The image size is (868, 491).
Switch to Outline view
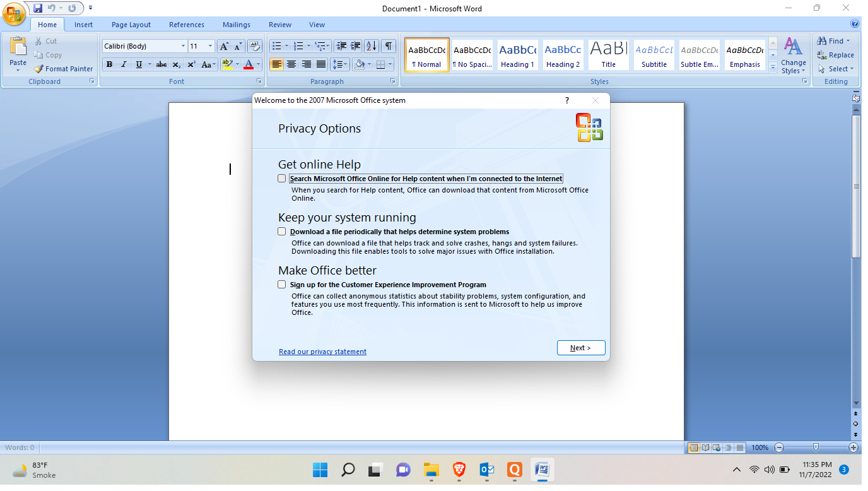pyautogui.click(x=729, y=447)
